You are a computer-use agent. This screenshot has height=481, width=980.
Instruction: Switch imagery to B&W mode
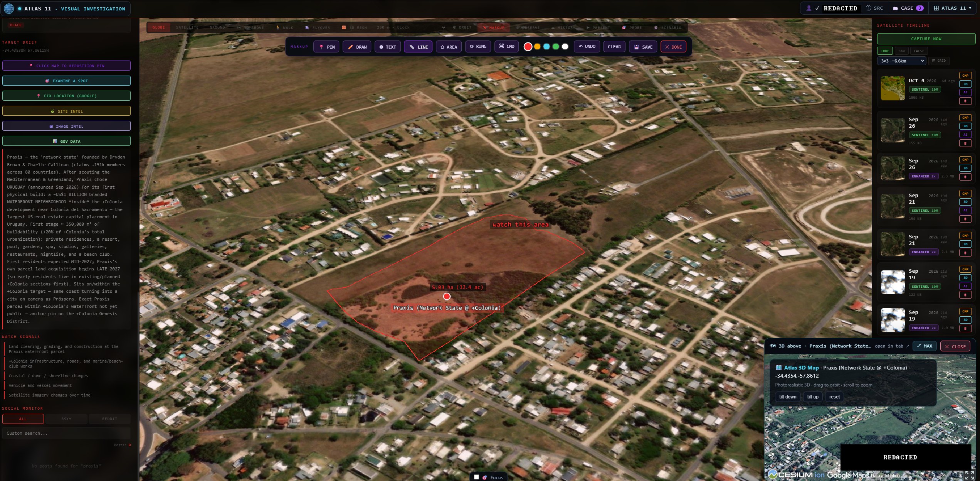click(901, 51)
